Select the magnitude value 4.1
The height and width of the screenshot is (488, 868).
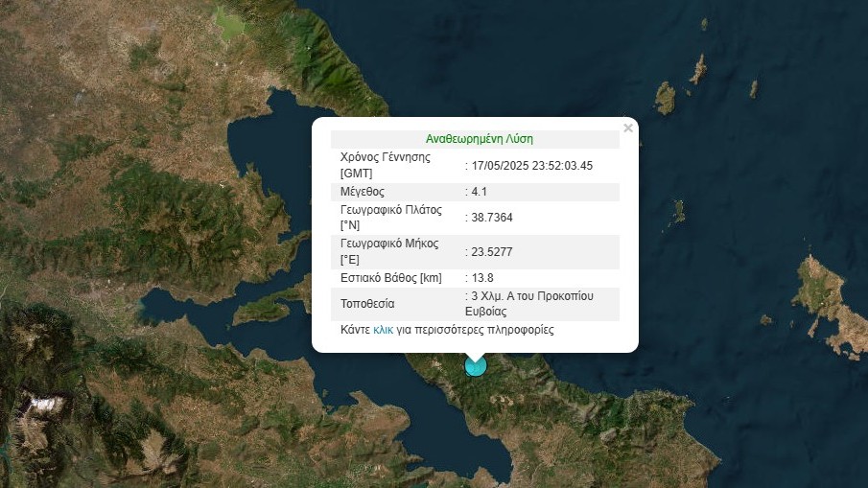(479, 192)
